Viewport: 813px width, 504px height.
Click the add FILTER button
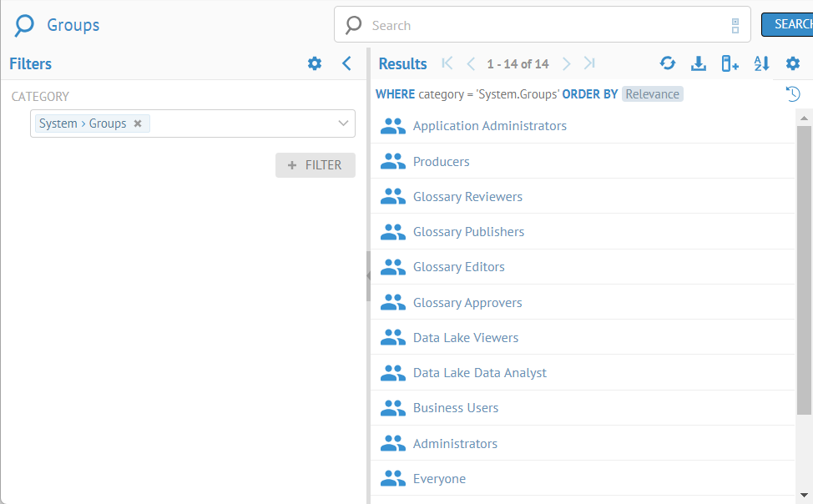click(x=316, y=165)
